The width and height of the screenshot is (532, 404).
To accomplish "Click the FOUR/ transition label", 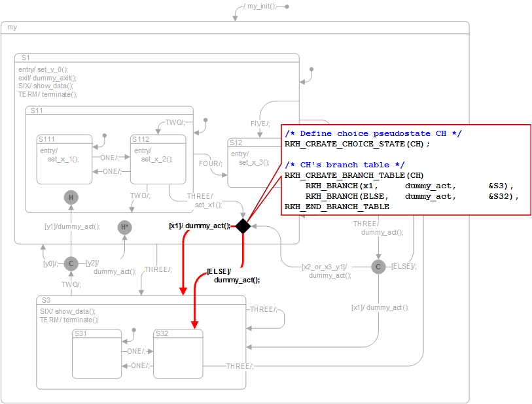I will (x=211, y=163).
